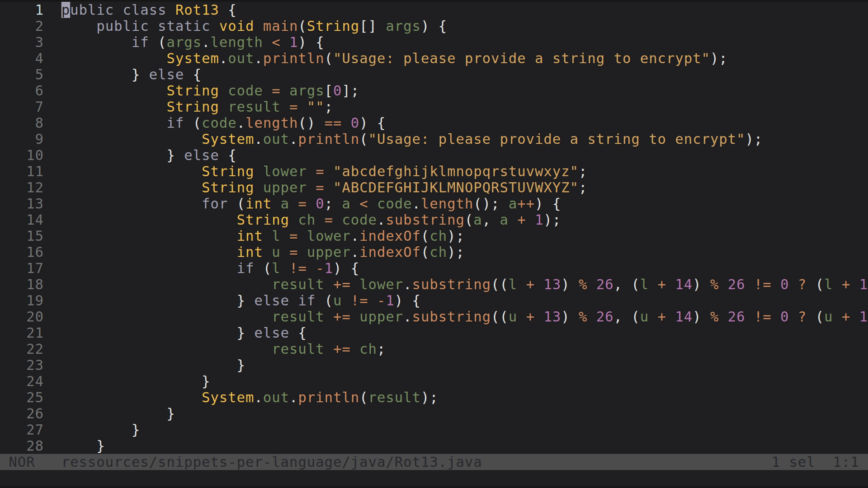
Task: Select the file path Rot13.java in status bar
Action: click(x=271, y=462)
